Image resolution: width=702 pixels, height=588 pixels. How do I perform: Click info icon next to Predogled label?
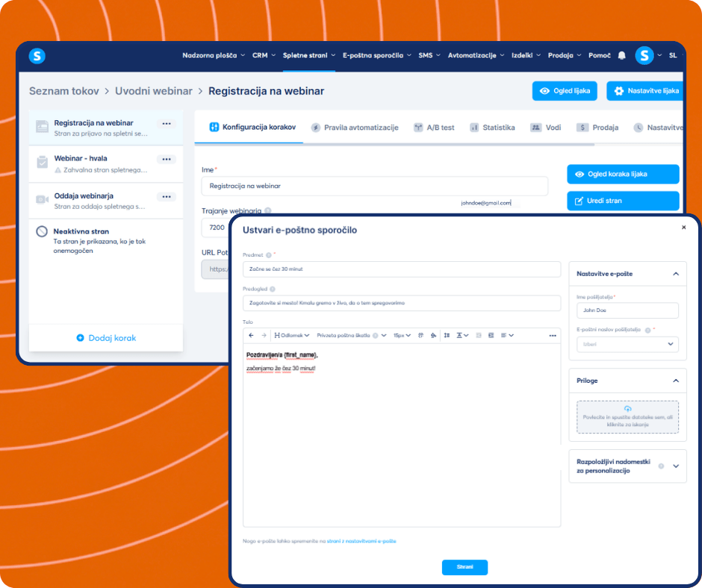point(272,289)
